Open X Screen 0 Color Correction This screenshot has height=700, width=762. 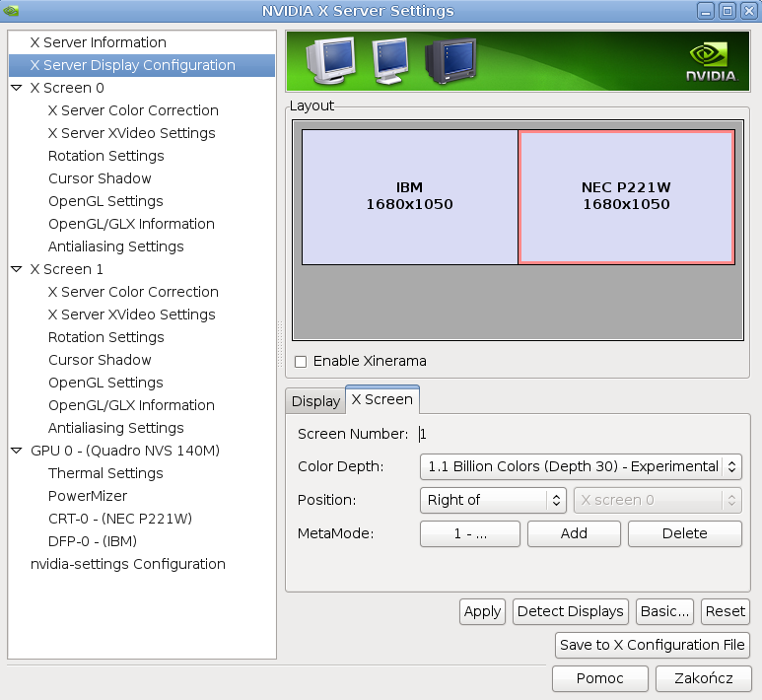(133, 110)
